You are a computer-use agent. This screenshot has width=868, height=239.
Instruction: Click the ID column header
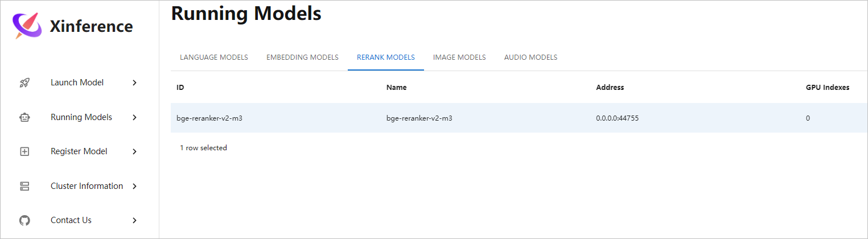tap(180, 88)
